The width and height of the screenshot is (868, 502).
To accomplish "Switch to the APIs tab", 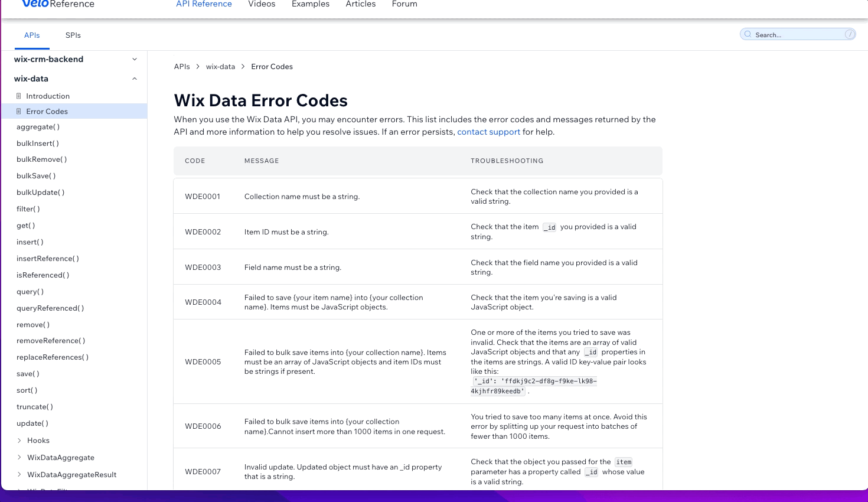I will pos(32,35).
